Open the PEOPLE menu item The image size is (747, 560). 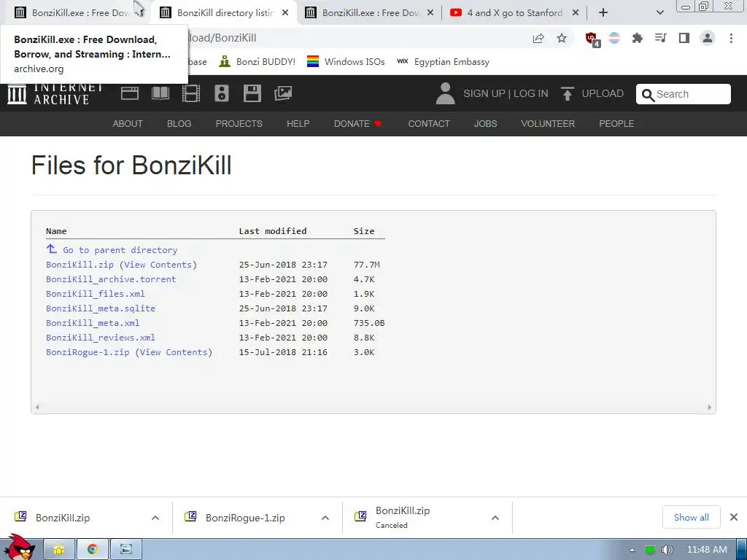click(x=616, y=124)
